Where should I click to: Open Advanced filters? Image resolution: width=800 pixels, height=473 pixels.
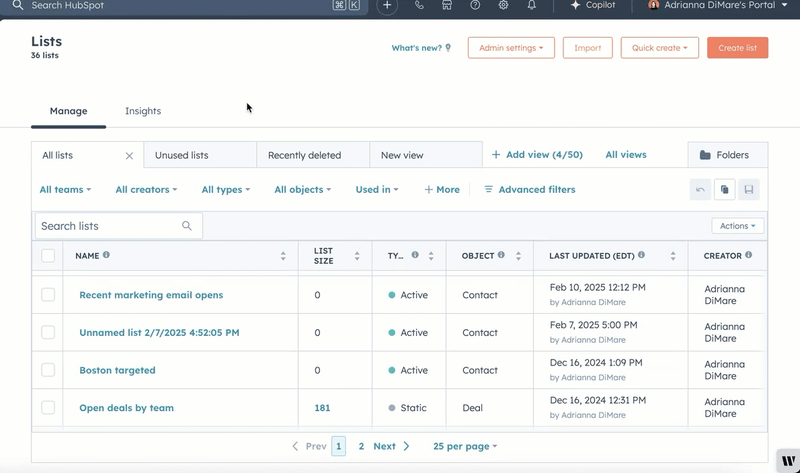[x=530, y=189]
